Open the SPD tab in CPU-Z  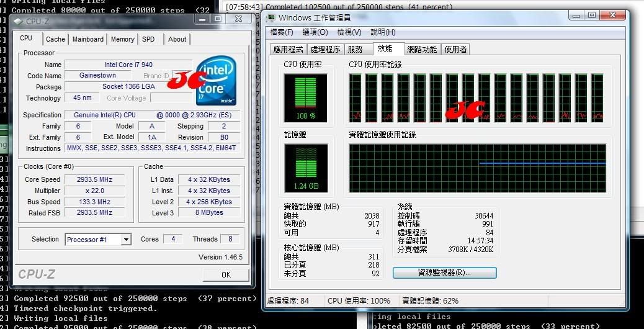tap(148, 39)
